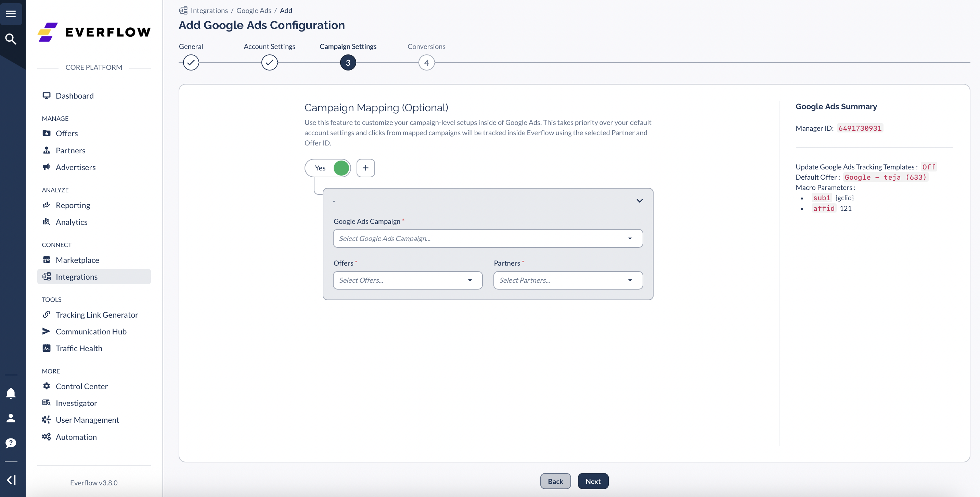This screenshot has width=980, height=497.
Task: Go to the General step circle
Action: 191,62
